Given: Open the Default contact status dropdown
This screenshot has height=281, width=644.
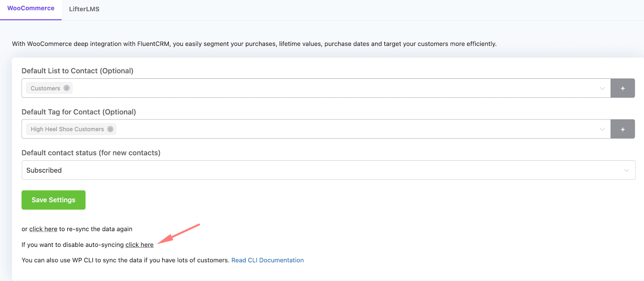Looking at the screenshot, I should coord(328,170).
